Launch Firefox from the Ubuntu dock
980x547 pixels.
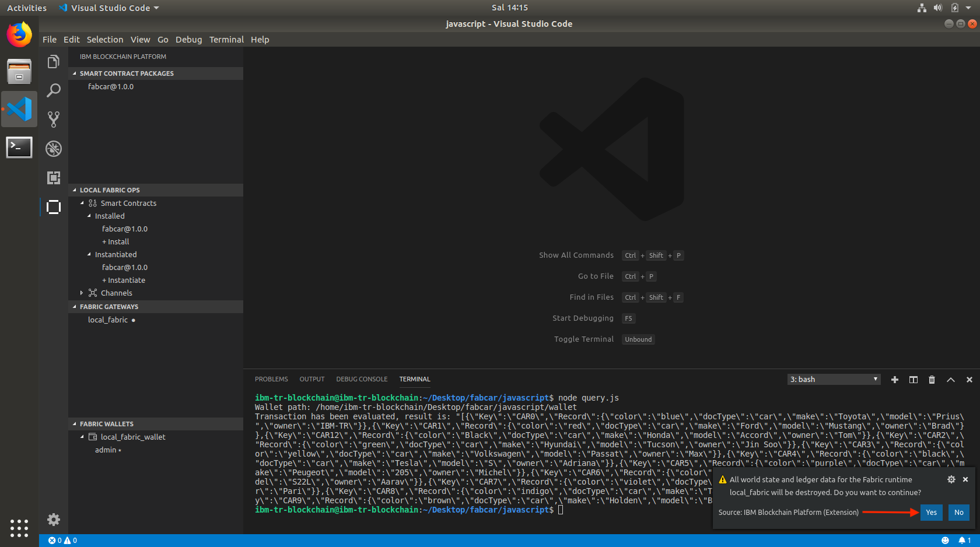click(x=19, y=35)
